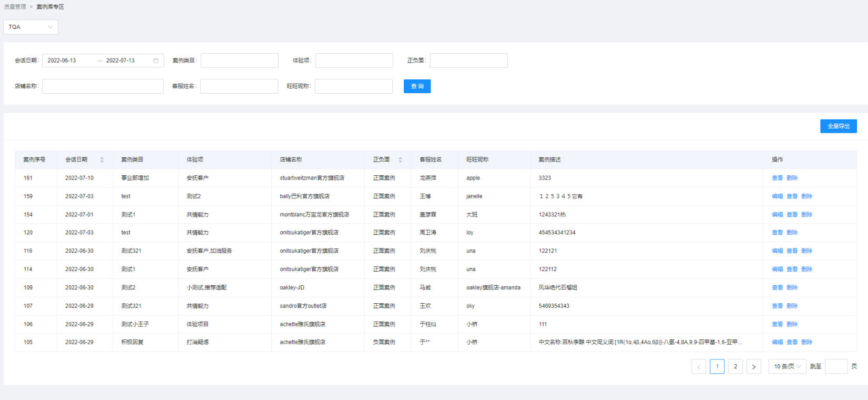Delete case 106
Image resolution: width=868 pixels, height=400 pixels.
(x=792, y=324)
